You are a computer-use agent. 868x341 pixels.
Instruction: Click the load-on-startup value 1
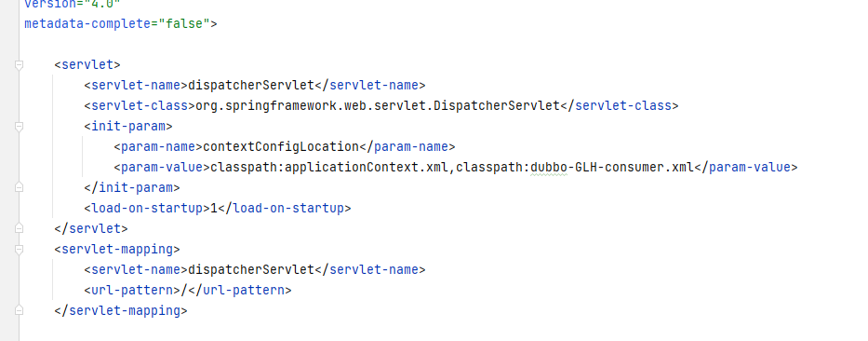(214, 209)
